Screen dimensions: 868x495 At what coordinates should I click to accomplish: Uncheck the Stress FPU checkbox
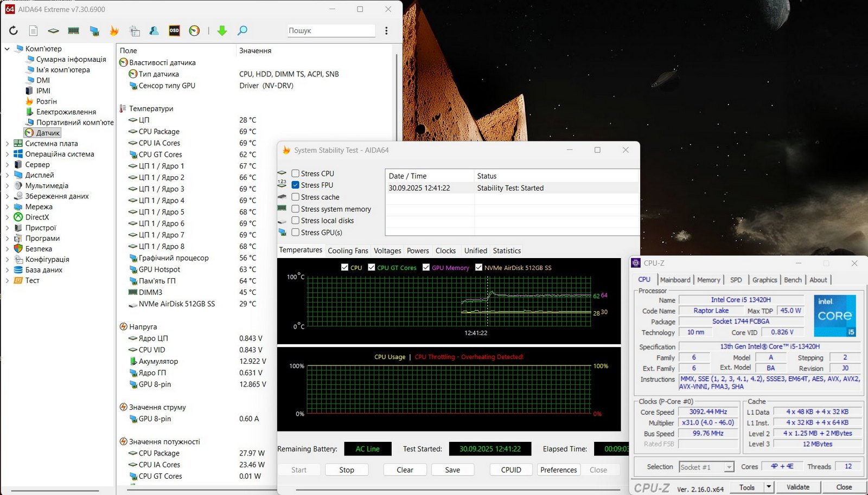pos(296,185)
